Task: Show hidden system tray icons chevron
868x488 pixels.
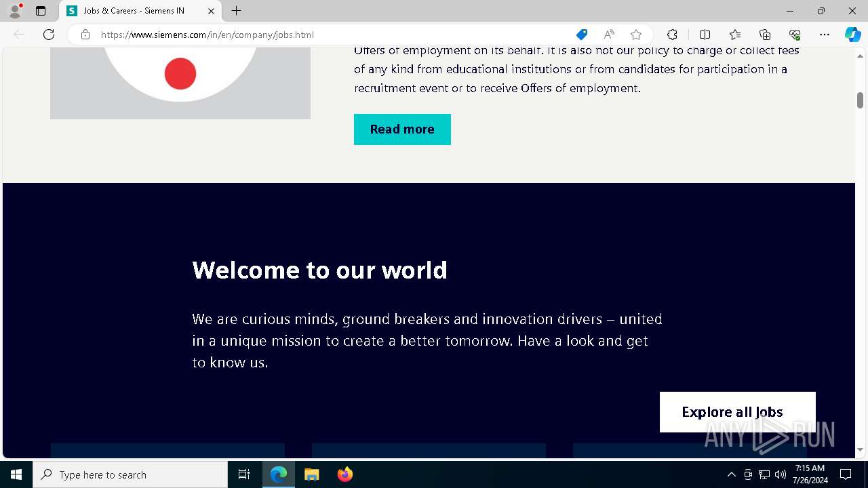Action: pos(731,474)
